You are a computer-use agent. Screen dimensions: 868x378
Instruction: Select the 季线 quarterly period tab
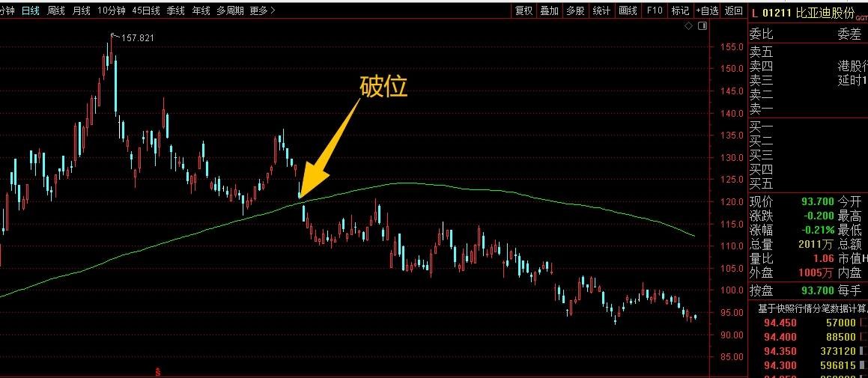coord(175,10)
